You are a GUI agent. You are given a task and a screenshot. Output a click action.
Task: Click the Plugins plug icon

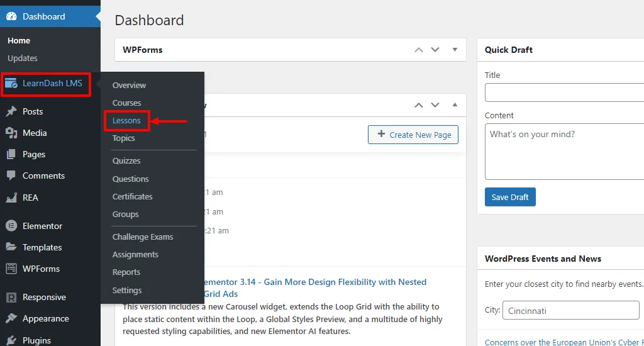pyautogui.click(x=11, y=340)
